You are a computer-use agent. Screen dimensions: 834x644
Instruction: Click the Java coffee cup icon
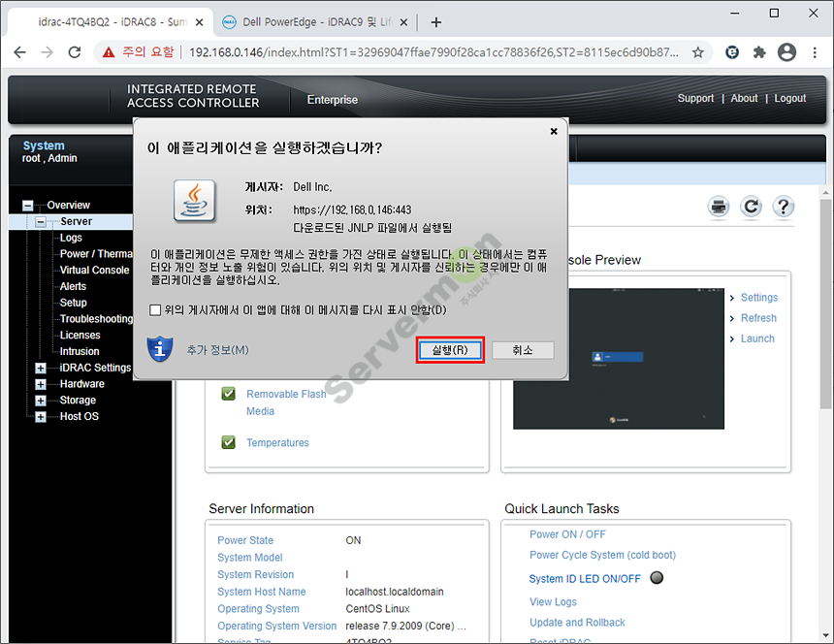pos(195,201)
